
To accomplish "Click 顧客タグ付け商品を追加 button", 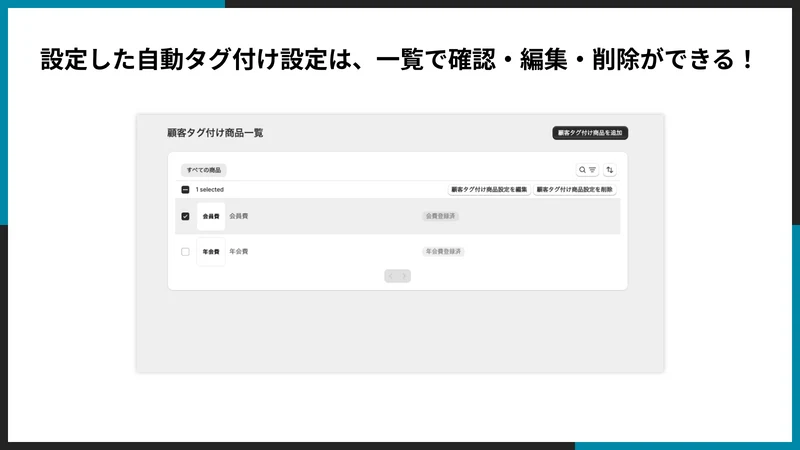I will [590, 133].
